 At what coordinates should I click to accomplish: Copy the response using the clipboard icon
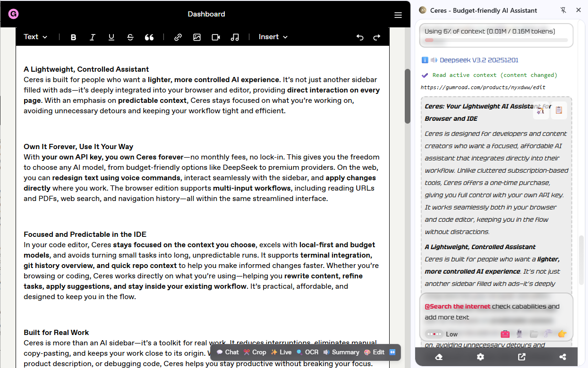[x=559, y=110]
